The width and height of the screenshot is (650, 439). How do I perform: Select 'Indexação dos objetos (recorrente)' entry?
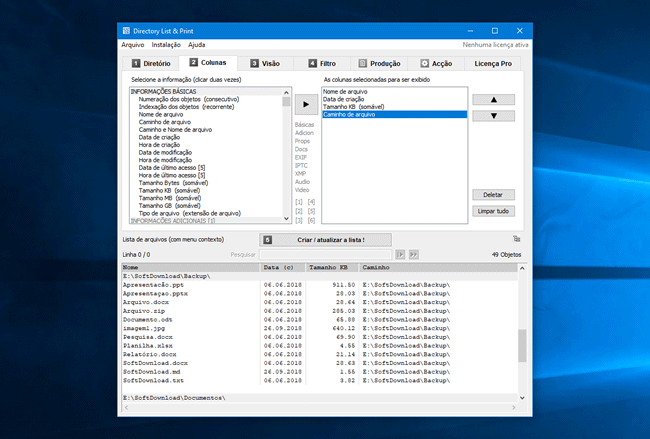pyautogui.click(x=186, y=107)
